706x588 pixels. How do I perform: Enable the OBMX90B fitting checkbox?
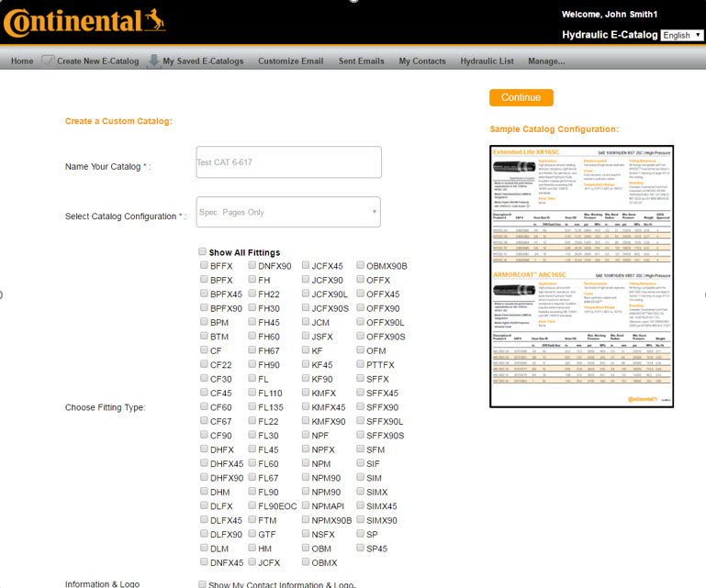coord(360,266)
